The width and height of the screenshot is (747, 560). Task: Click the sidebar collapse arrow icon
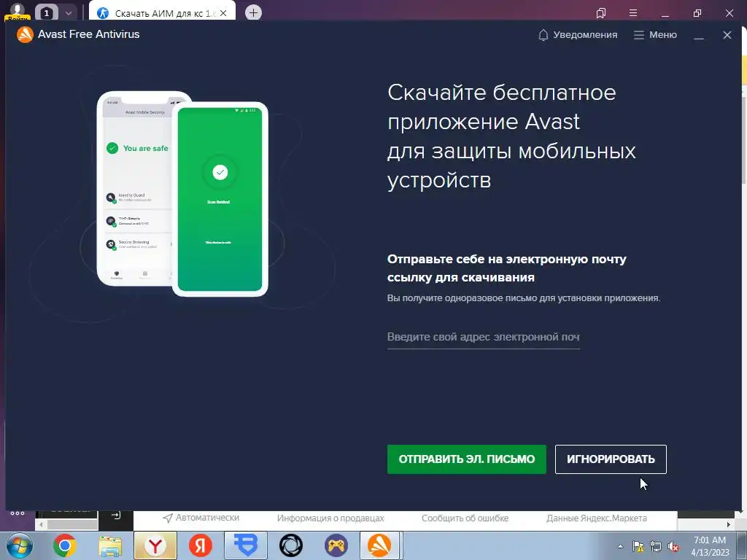[x=116, y=516]
